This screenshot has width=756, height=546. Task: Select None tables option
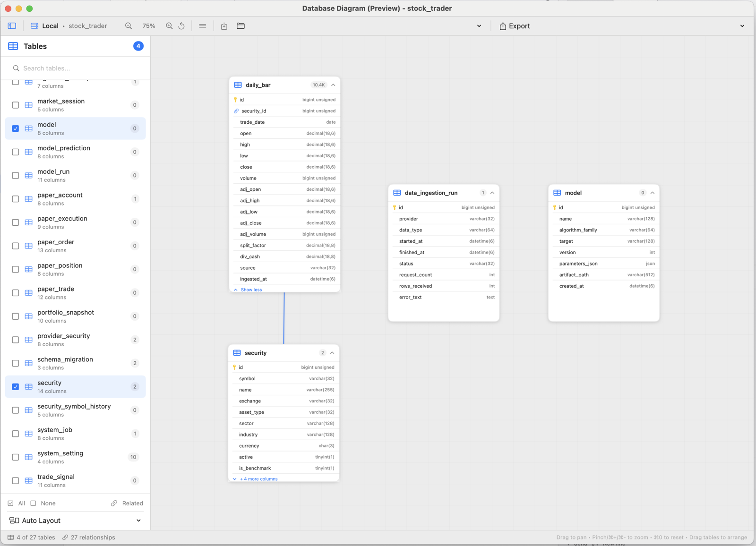43,503
